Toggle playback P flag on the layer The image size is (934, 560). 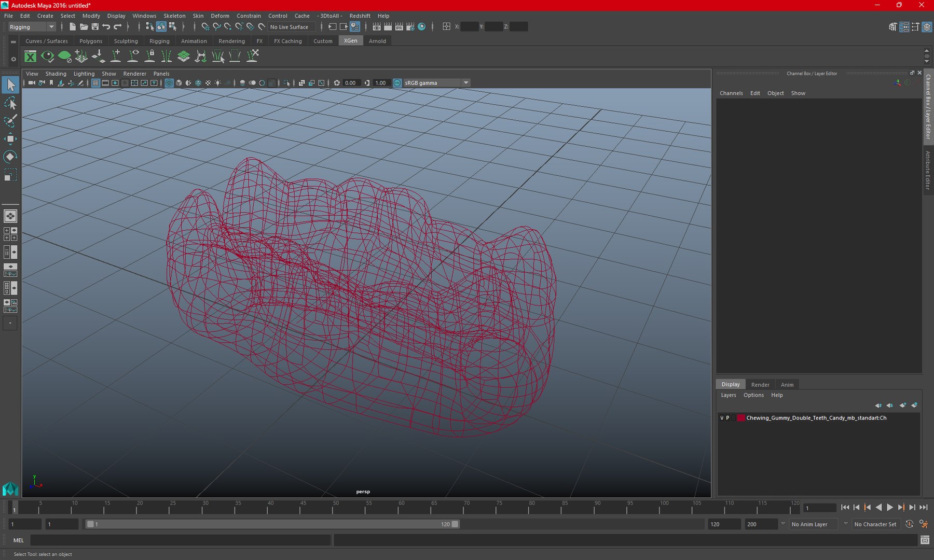[727, 418]
